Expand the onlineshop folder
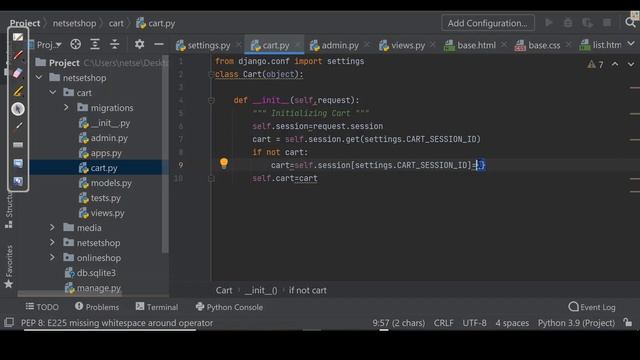This screenshot has width=640, height=360. [x=52, y=258]
